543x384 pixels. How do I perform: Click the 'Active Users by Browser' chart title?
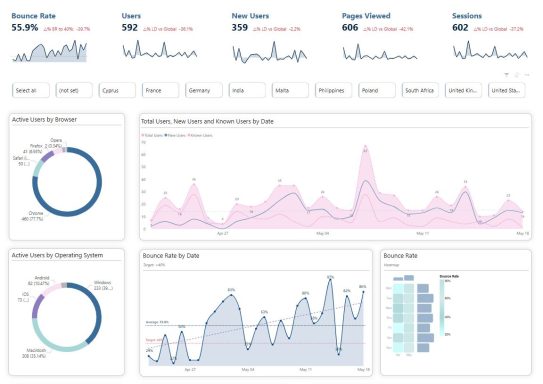click(x=44, y=119)
